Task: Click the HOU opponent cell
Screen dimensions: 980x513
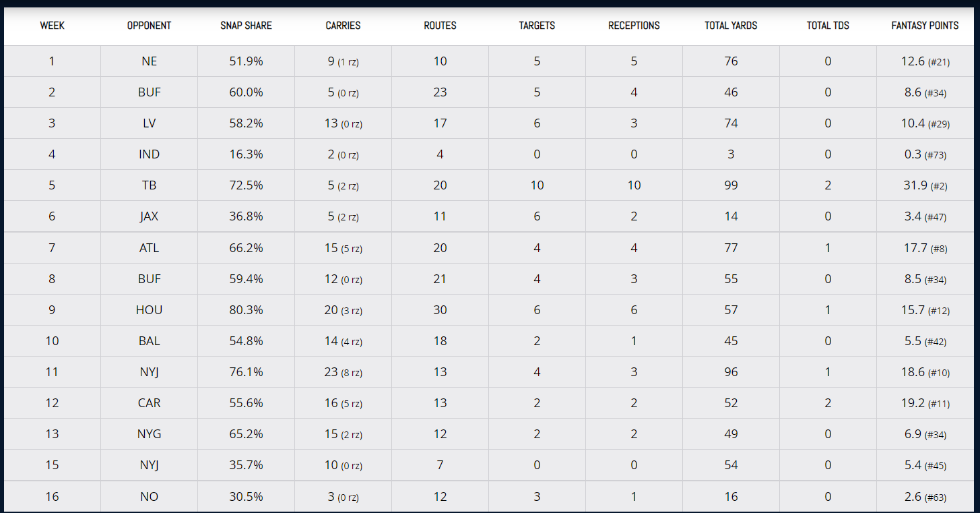Action: 149,310
